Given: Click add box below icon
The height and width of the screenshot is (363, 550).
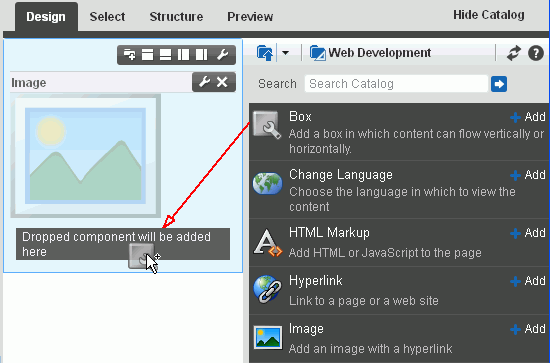Looking at the screenshot, I should [166, 55].
